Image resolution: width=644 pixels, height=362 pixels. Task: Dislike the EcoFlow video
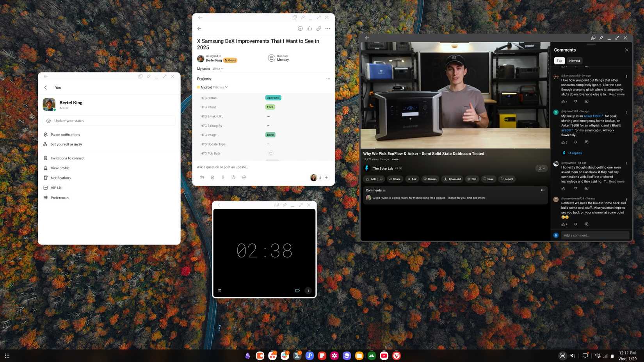coord(382,179)
